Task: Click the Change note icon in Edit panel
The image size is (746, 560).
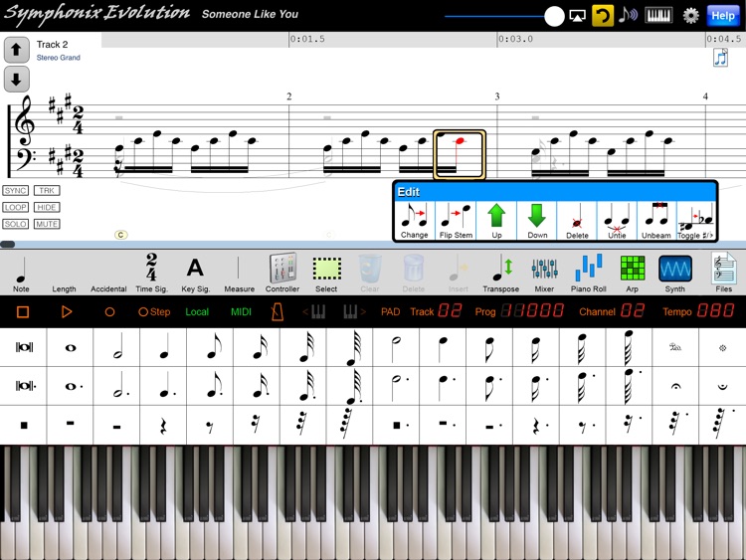Action: [415, 220]
